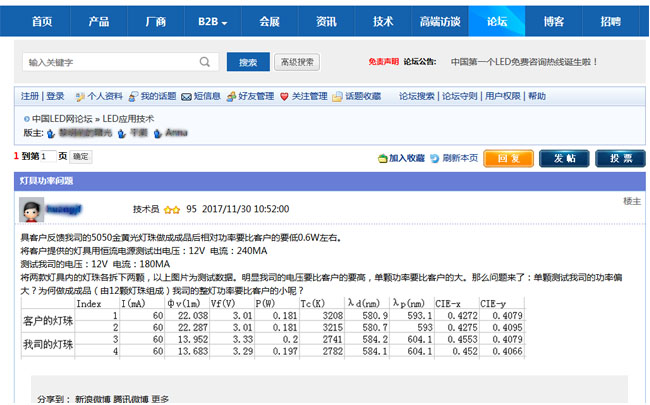Click the 投票 vote button

point(620,158)
